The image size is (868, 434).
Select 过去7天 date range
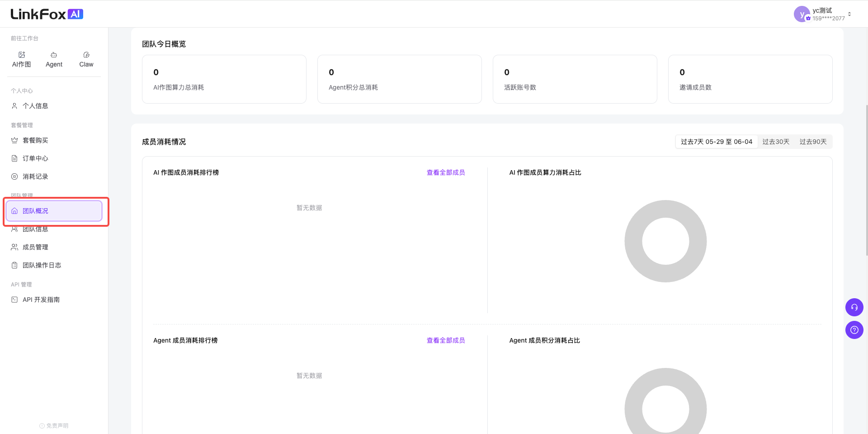tap(717, 142)
